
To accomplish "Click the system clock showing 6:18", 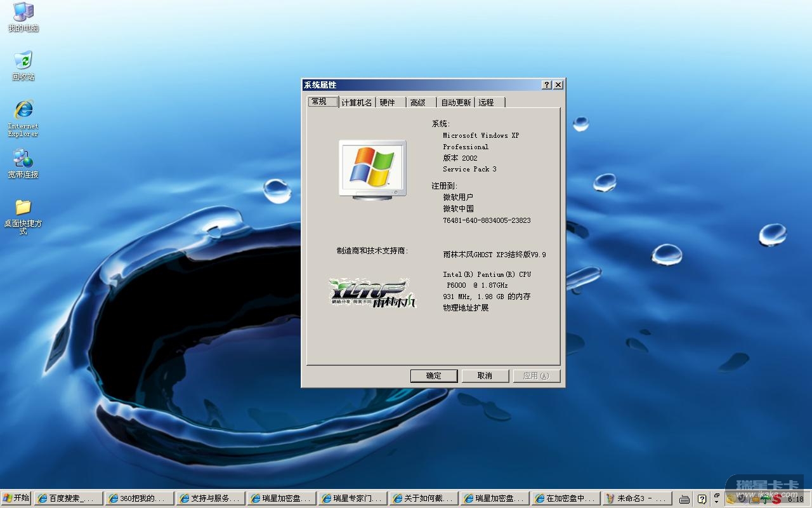I will point(796,499).
